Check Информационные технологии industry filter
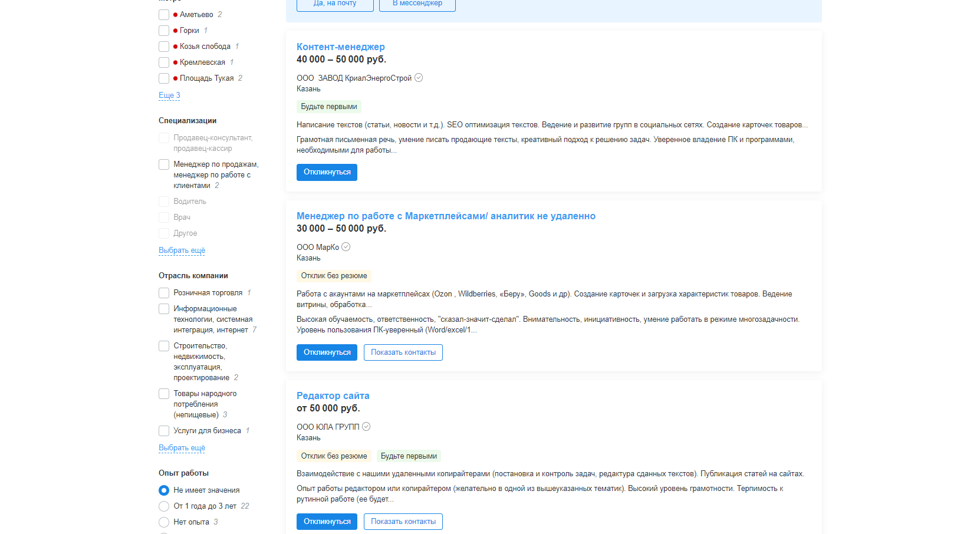 (x=164, y=309)
